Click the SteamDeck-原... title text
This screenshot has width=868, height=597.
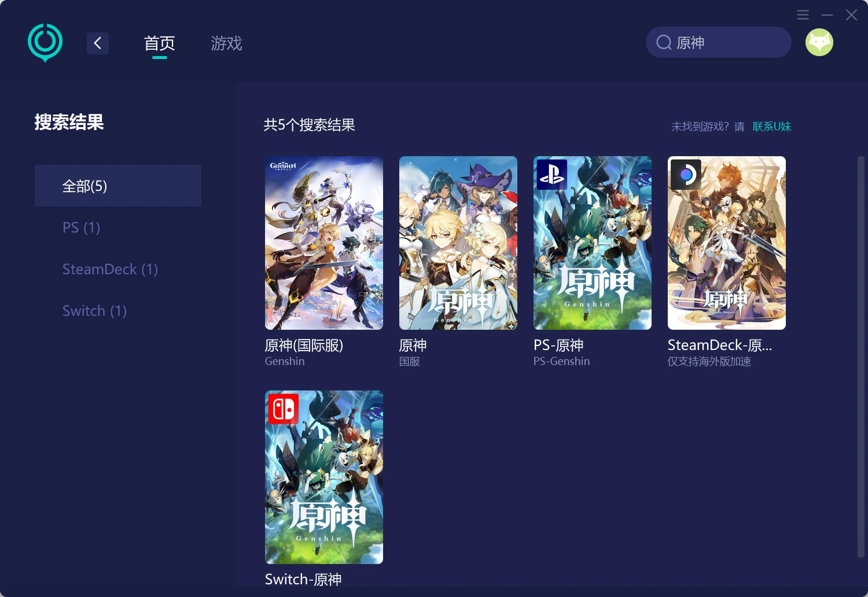(x=720, y=345)
